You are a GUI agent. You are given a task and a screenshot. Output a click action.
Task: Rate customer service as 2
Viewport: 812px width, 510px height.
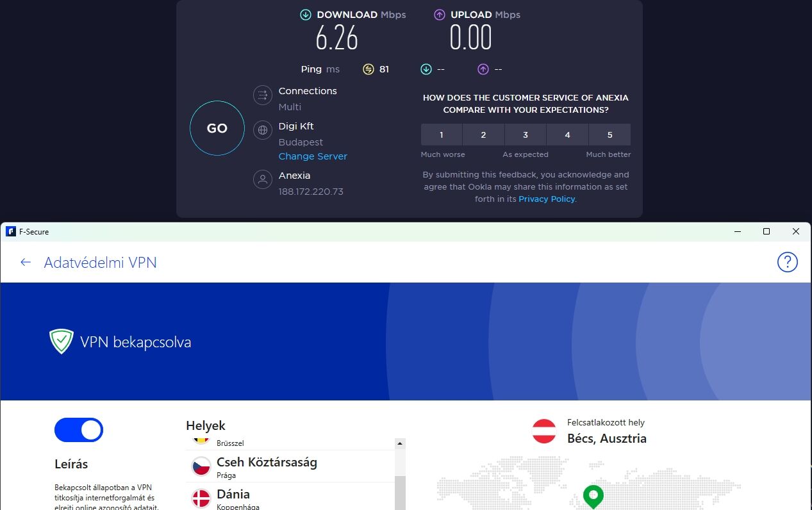click(x=483, y=135)
